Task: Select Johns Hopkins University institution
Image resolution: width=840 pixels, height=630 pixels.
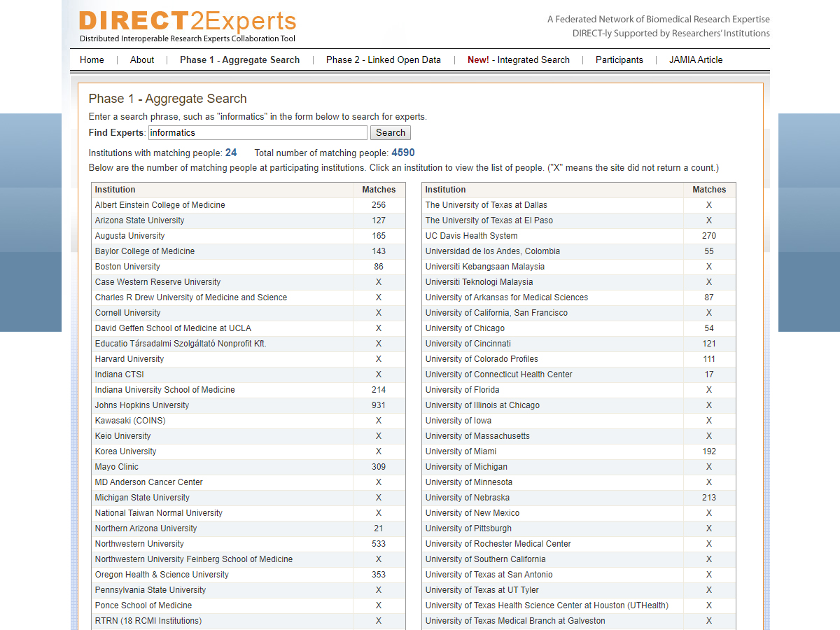Action: (x=142, y=405)
